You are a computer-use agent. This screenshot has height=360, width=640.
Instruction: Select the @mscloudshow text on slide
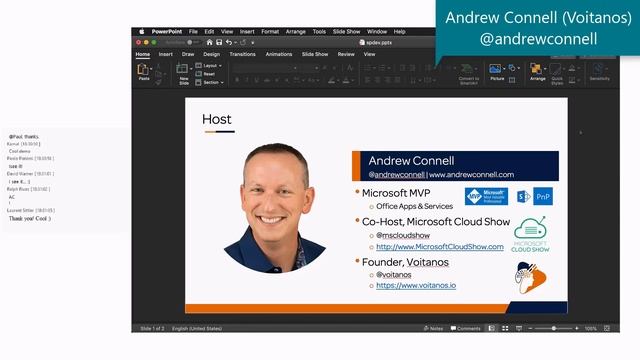403,236
